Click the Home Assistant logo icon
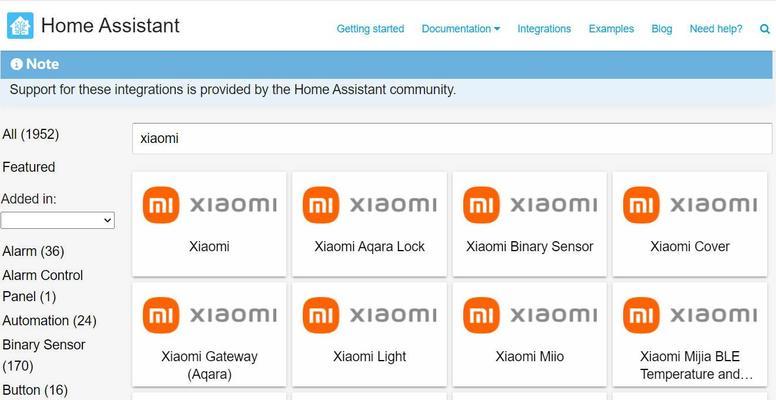The image size is (776, 400). 20,25
